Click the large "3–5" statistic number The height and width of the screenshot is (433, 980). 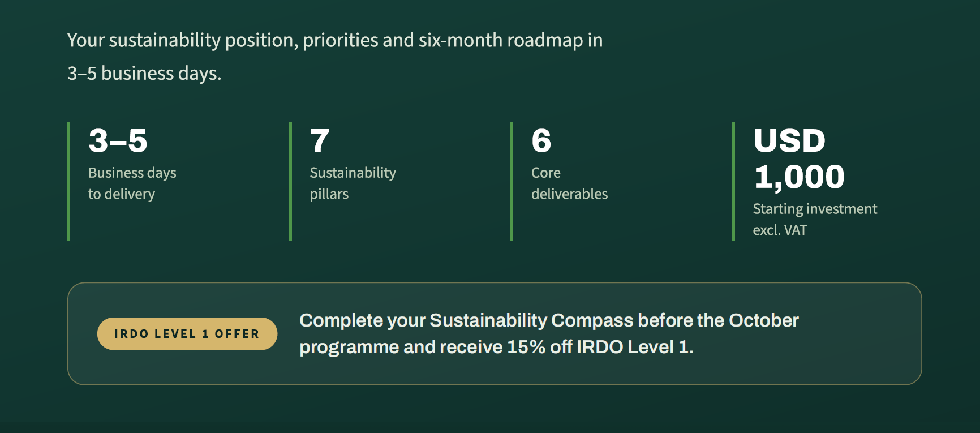tap(118, 140)
